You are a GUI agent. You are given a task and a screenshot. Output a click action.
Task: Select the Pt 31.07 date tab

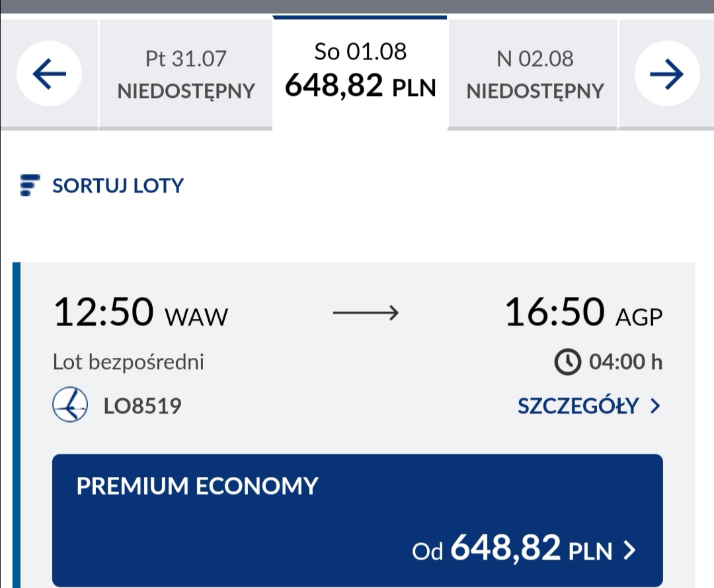186,74
